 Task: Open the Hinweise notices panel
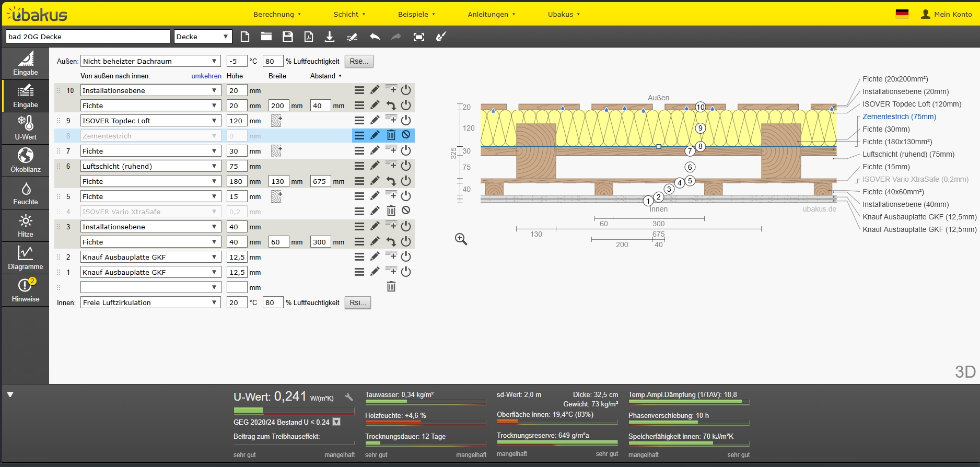coord(26,290)
